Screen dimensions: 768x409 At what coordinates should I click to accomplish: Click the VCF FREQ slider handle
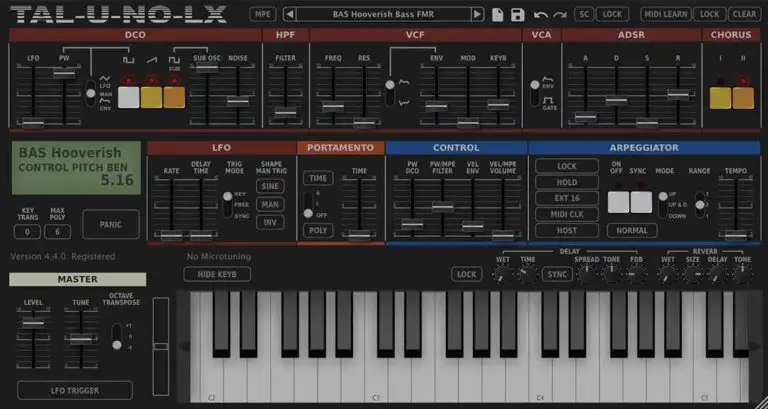tap(333, 106)
